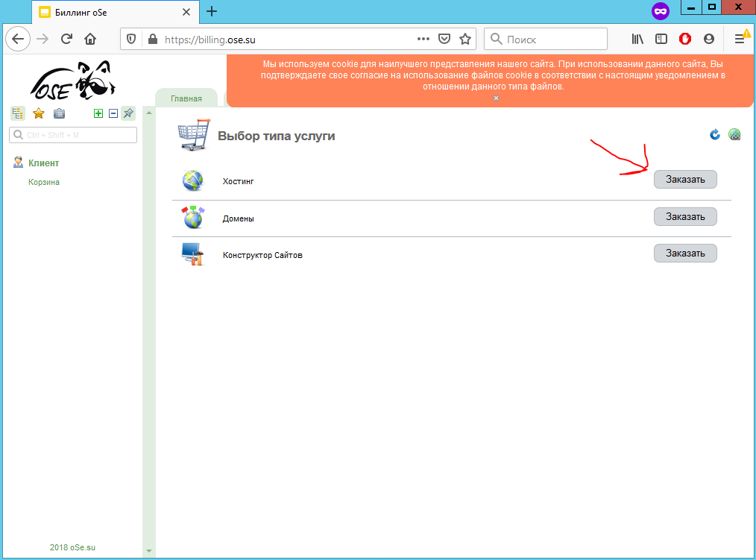Dismiss the cookie notice banner

[496, 98]
